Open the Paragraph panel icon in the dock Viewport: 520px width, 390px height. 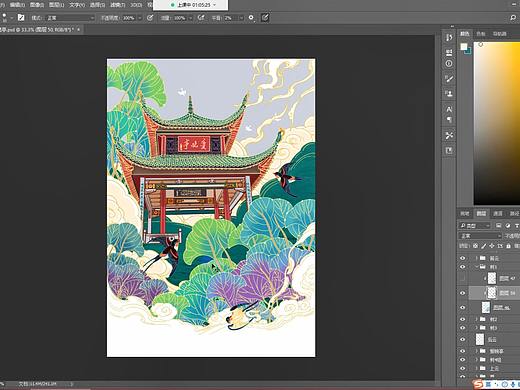coord(449,120)
